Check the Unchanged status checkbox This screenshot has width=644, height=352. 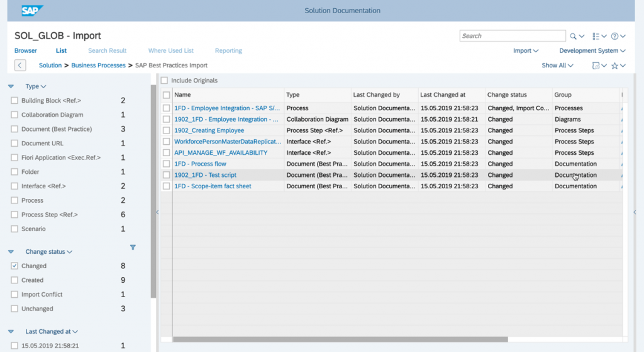pyautogui.click(x=14, y=309)
